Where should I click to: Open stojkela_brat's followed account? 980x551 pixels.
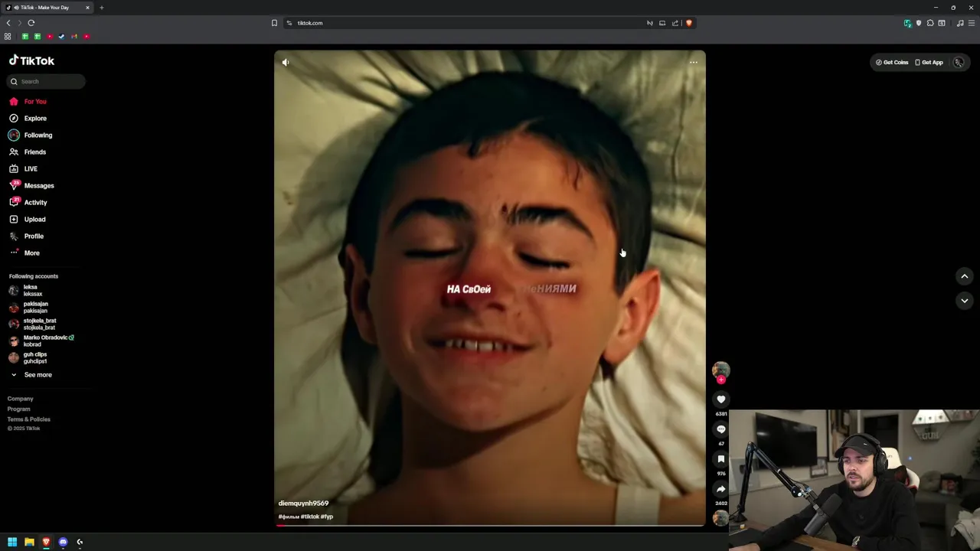click(x=32, y=324)
